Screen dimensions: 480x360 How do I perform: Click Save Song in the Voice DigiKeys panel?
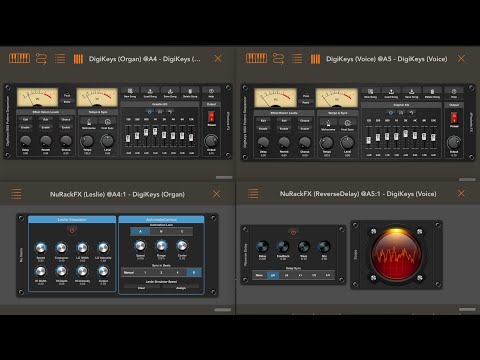click(x=412, y=93)
